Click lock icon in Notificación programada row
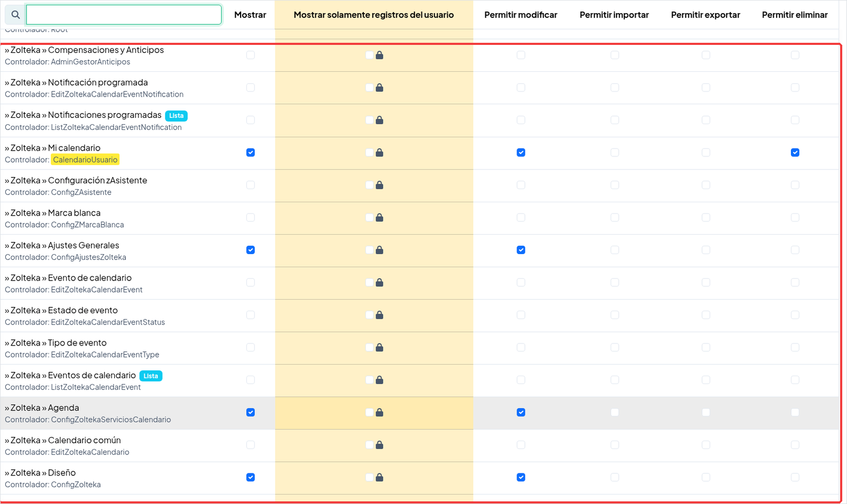This screenshot has width=847, height=504. [x=380, y=88]
